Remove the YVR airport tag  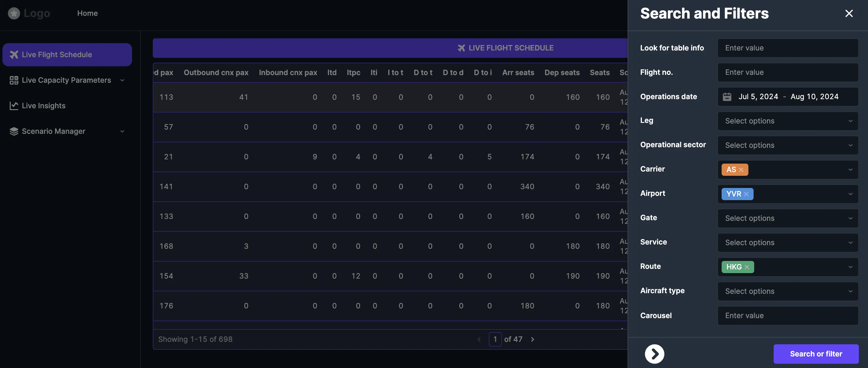pos(746,194)
